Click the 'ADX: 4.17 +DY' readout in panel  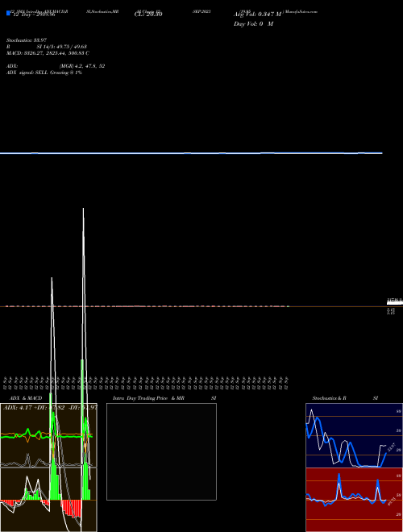point(50,407)
